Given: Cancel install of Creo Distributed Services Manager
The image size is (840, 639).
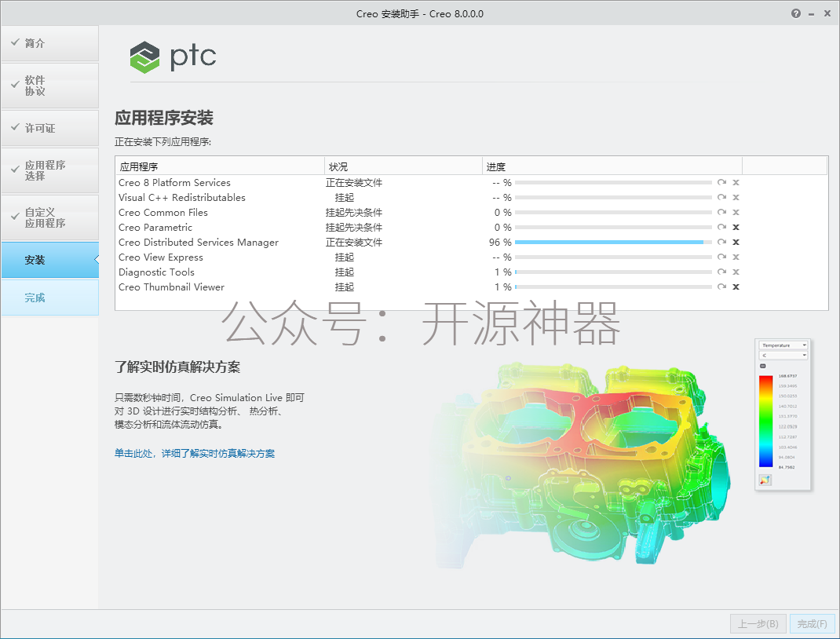Looking at the screenshot, I should (x=736, y=242).
